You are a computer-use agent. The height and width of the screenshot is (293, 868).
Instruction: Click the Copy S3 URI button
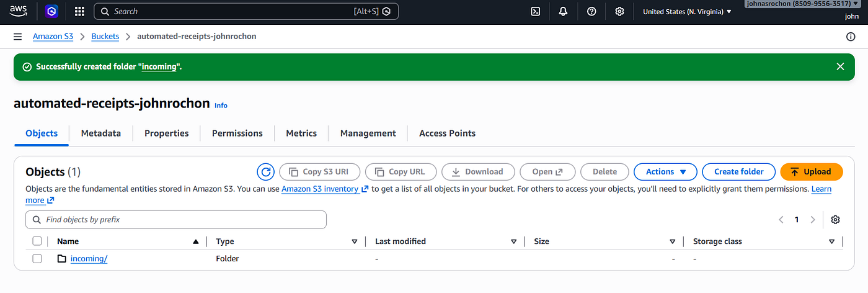click(319, 172)
